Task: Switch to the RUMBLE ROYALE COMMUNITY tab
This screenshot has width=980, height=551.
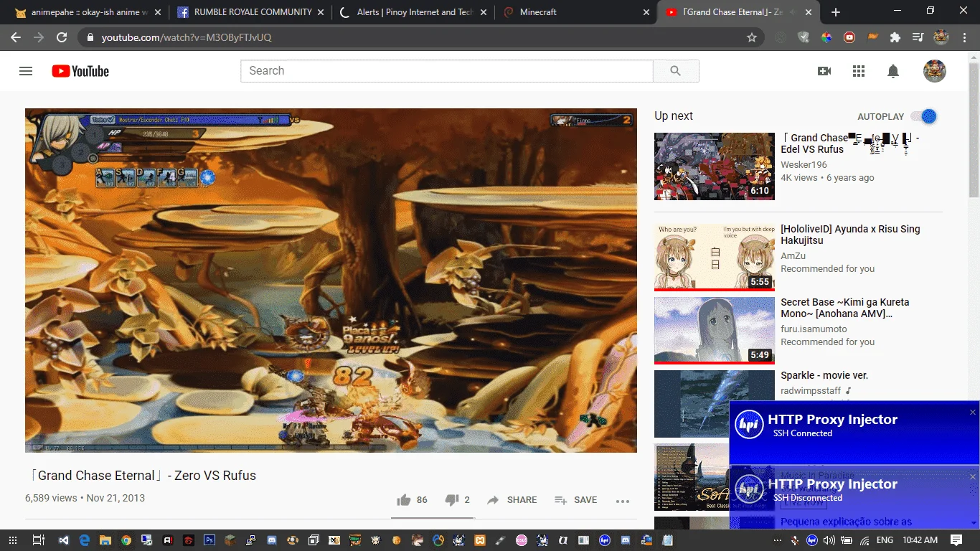Action: 253,12
